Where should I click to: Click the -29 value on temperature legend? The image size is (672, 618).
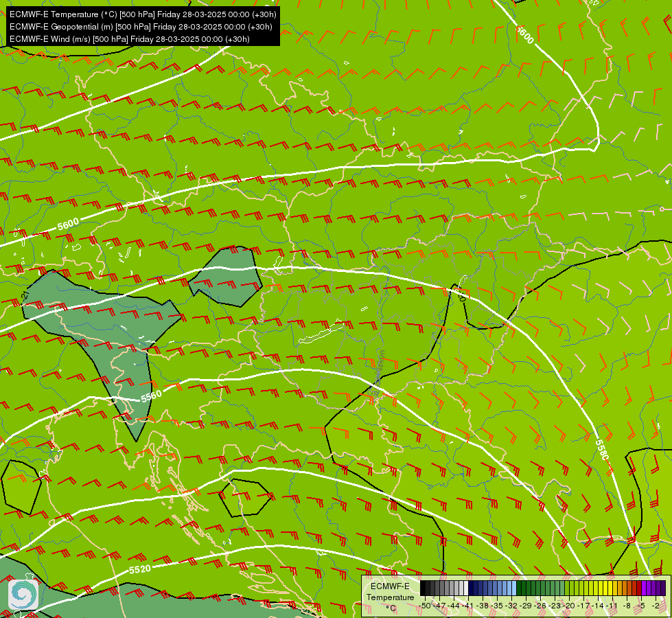526,606
